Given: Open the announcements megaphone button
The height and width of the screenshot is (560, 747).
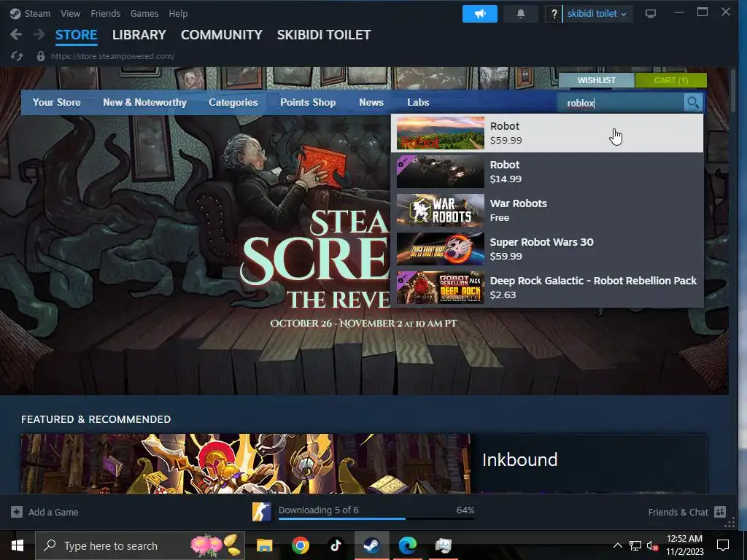Looking at the screenshot, I should [480, 14].
